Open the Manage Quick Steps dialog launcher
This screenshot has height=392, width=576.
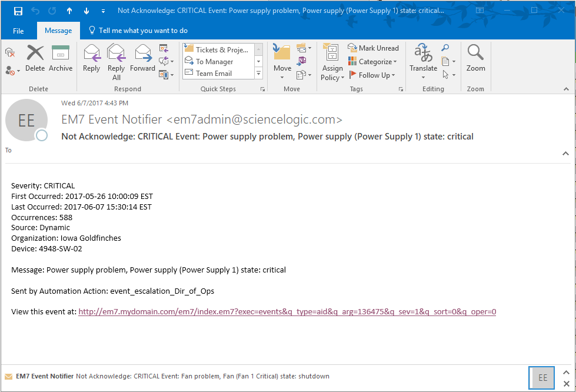click(262, 89)
